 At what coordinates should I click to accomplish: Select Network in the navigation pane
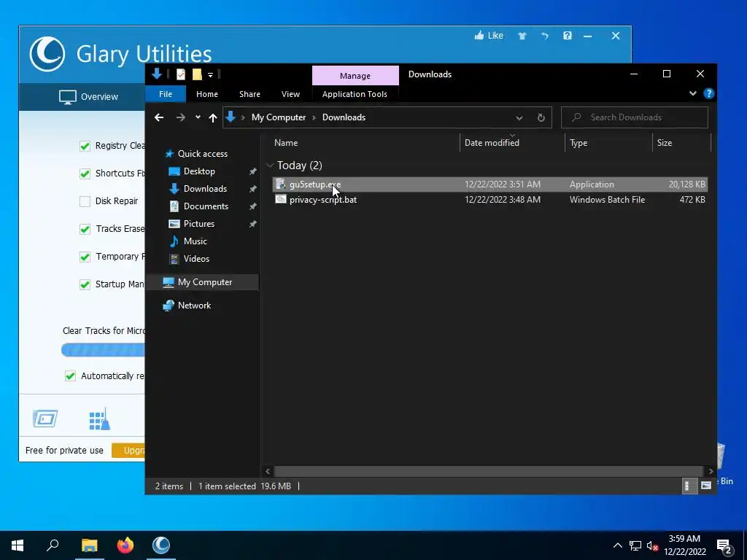tap(194, 306)
